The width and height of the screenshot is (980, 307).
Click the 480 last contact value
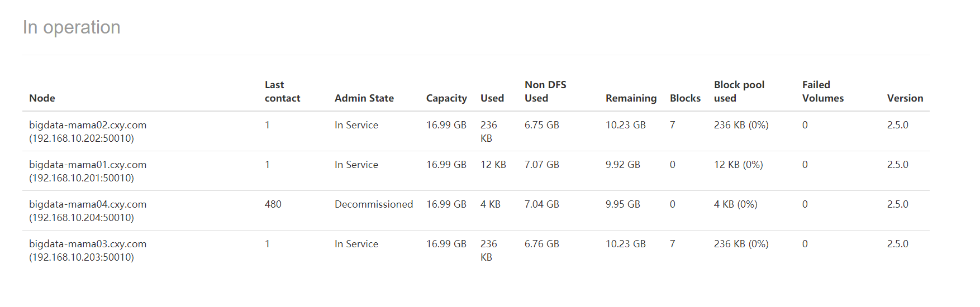click(273, 204)
